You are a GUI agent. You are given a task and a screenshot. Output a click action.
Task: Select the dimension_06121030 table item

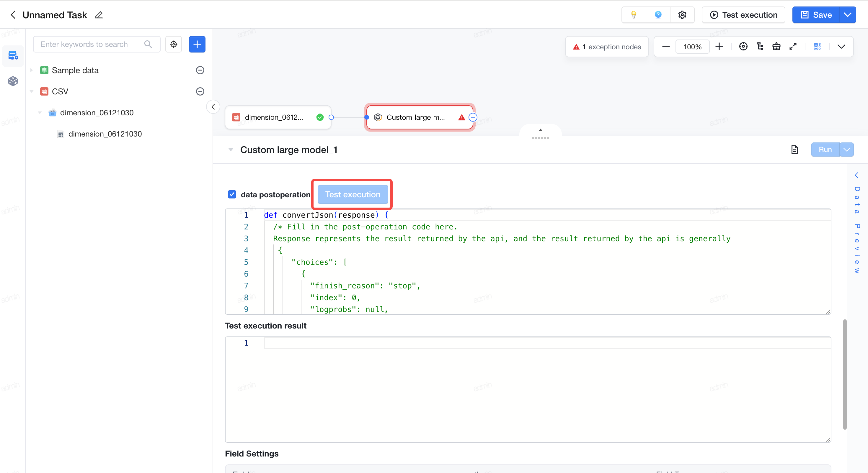click(105, 134)
